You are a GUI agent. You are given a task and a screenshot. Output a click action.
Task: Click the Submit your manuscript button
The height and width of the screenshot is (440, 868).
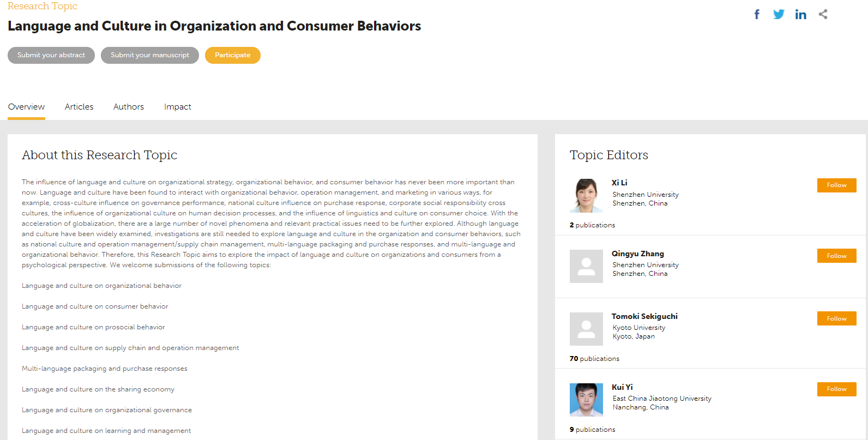tap(150, 55)
